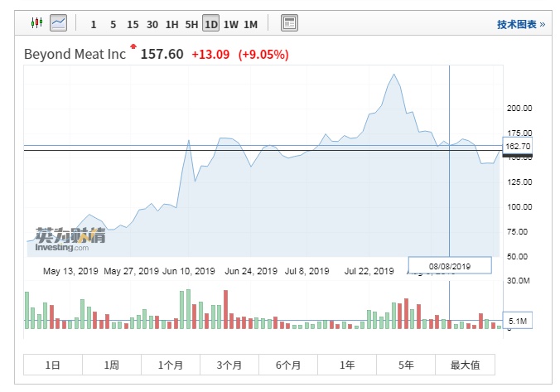The height and width of the screenshot is (392, 560).
Task: Switch to the 1W interval
Action: pyautogui.click(x=231, y=24)
